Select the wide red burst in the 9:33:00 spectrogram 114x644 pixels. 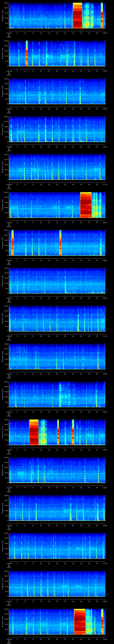[34, 432]
